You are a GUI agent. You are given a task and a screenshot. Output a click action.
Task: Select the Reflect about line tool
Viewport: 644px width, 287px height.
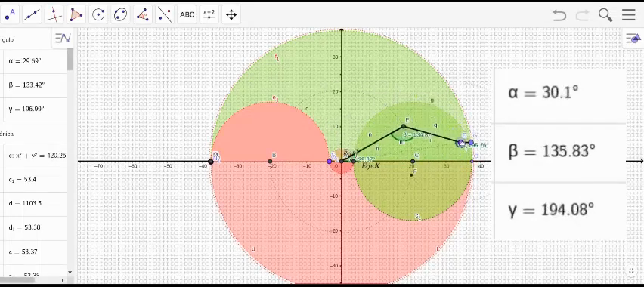[165, 15]
